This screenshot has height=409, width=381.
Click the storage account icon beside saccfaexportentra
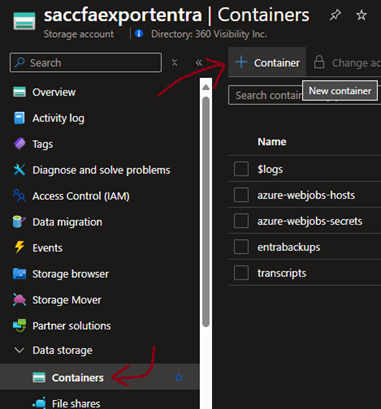point(24,21)
